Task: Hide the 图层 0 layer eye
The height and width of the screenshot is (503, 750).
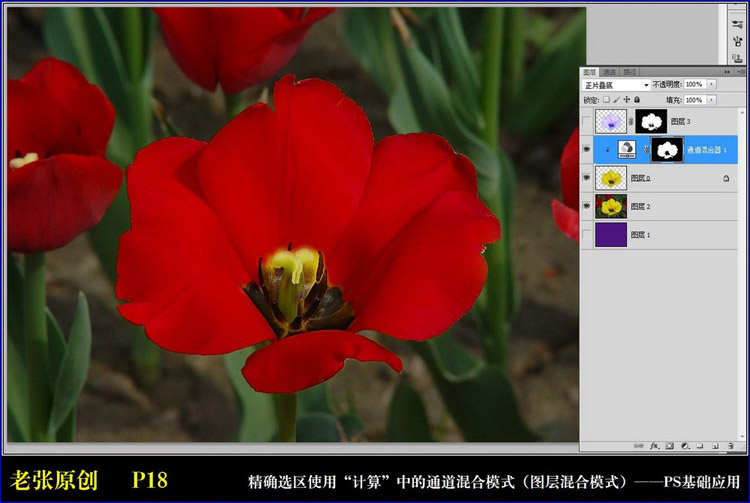Action: pyautogui.click(x=587, y=178)
